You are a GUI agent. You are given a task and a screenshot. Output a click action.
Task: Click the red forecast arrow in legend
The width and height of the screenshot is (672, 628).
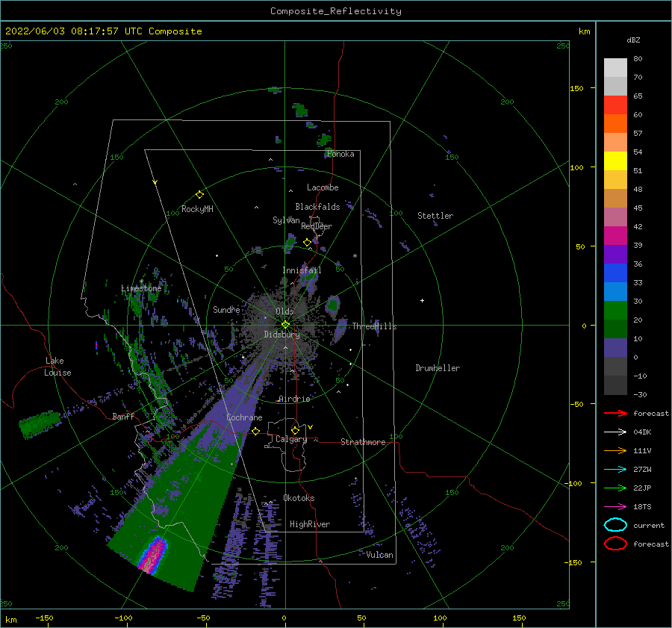coord(615,413)
